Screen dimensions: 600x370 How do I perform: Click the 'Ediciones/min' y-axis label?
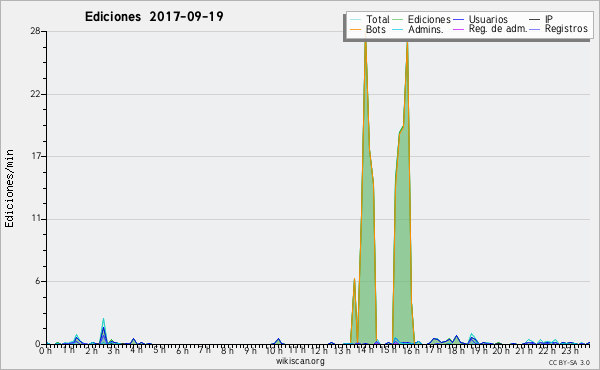tap(9, 188)
